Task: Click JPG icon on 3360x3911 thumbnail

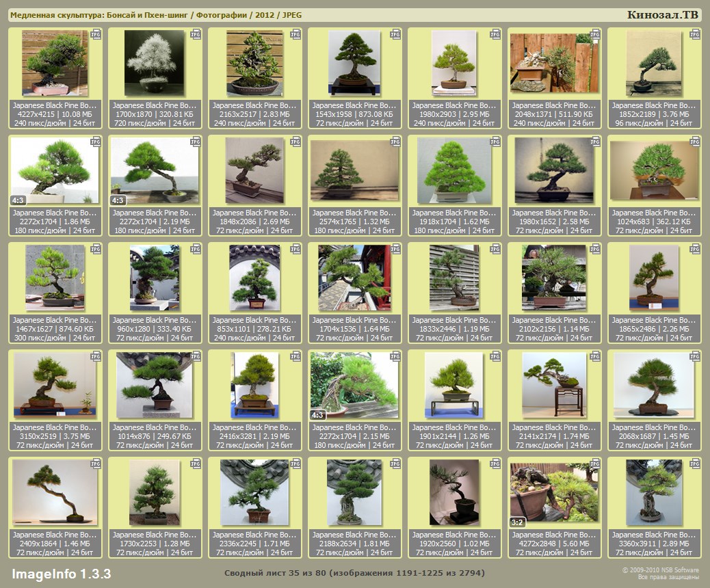Action: pos(694,464)
